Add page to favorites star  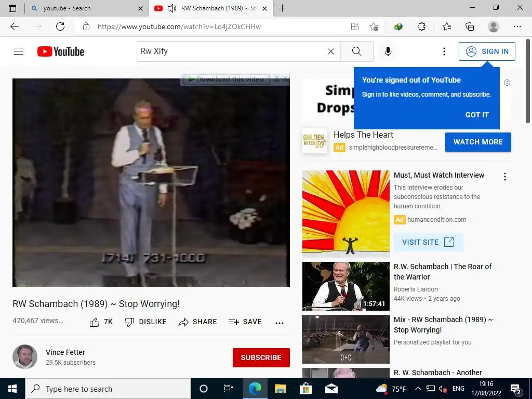pyautogui.click(x=374, y=26)
